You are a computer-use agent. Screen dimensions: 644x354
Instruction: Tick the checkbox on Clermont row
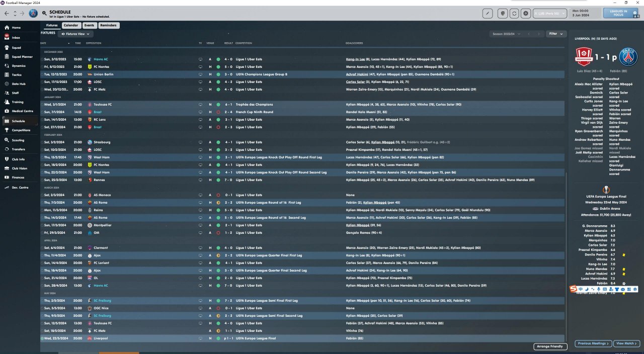(42, 248)
